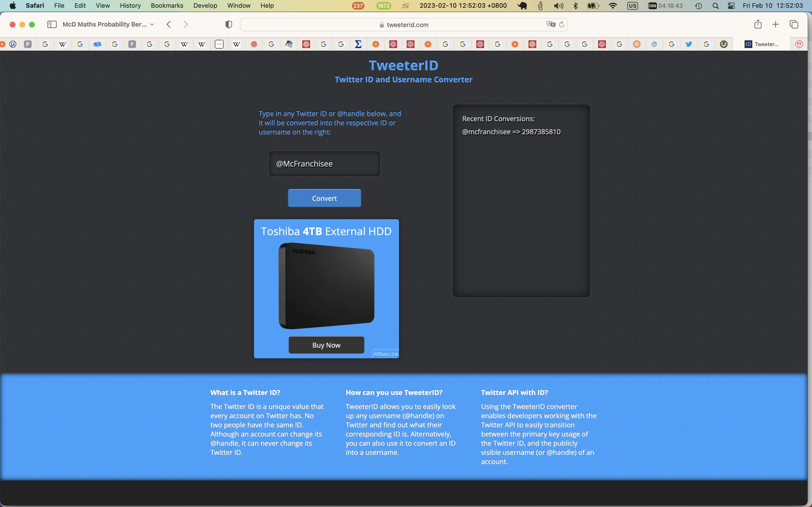Select the Tweeter pinned tab
The image size is (812, 507).
click(x=762, y=44)
